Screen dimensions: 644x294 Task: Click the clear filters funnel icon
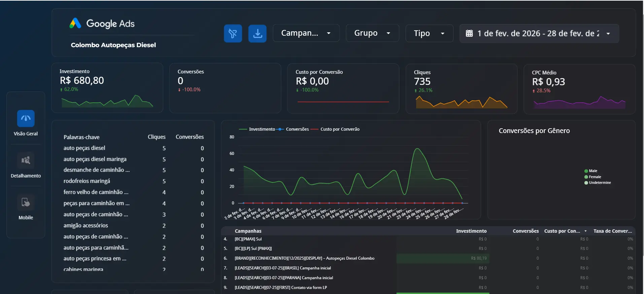(233, 33)
